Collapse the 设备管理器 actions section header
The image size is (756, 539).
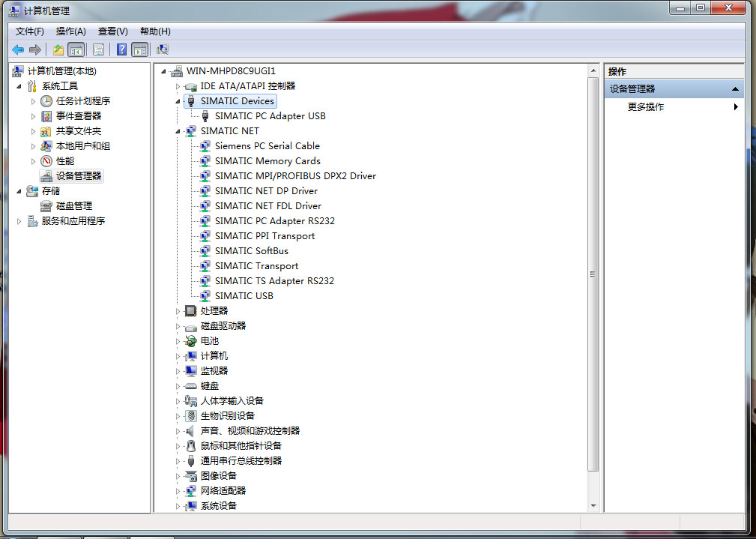pyautogui.click(x=735, y=89)
